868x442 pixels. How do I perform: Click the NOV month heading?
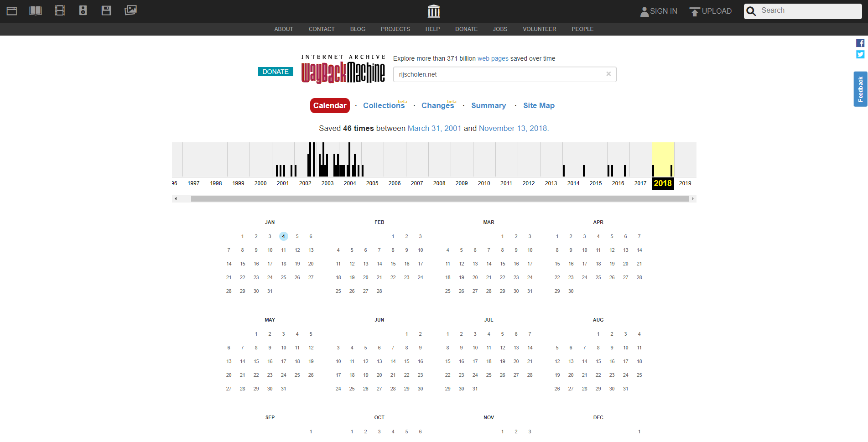489,417
